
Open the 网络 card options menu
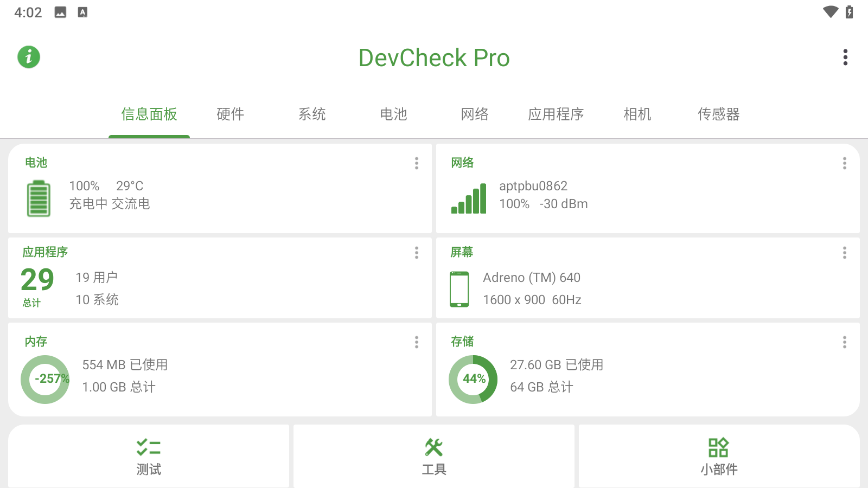844,163
